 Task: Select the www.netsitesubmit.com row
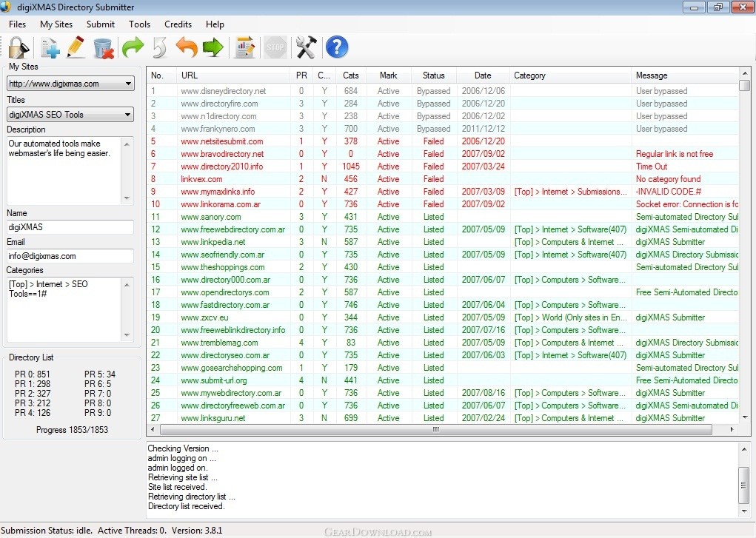tap(443, 141)
